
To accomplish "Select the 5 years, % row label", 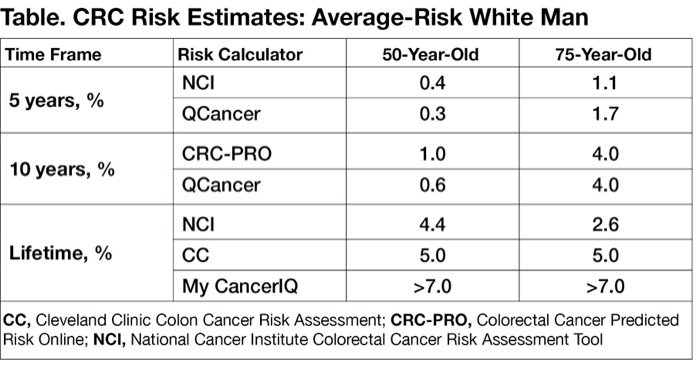I will (56, 100).
